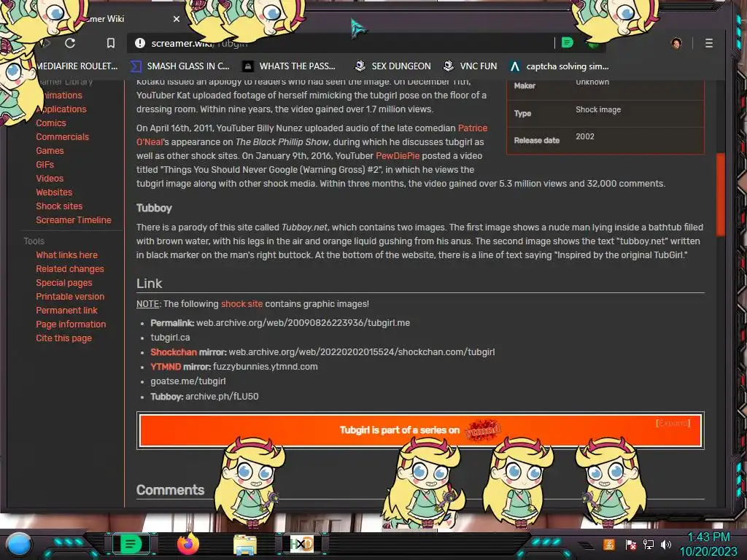This screenshot has height=560, width=747.
Task: Click the tubgirl.ca list entry
Action: coord(170,337)
